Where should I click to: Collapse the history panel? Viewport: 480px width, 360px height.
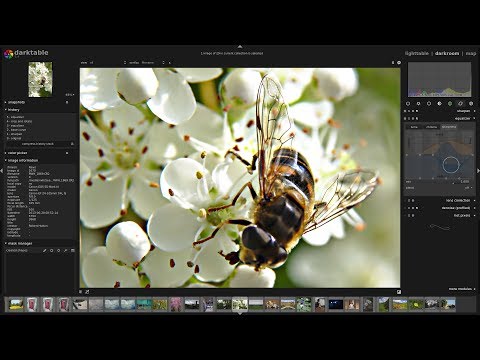click(6, 110)
